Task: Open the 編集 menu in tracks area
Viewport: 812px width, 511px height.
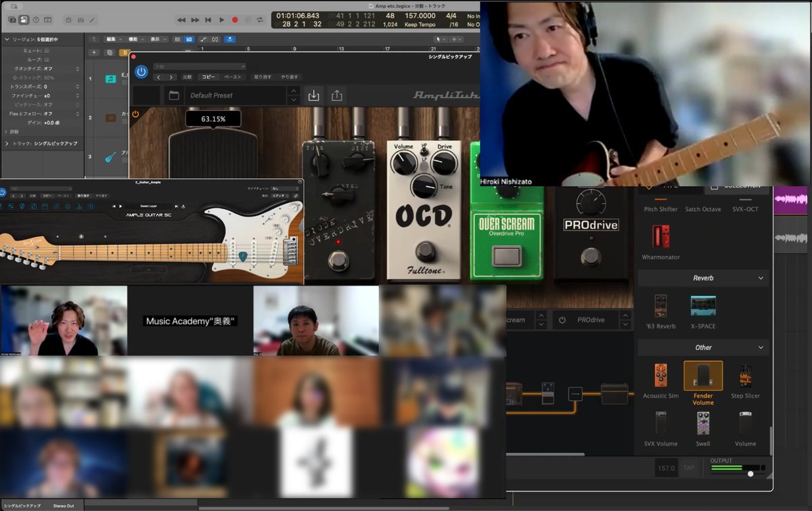Action: point(113,39)
